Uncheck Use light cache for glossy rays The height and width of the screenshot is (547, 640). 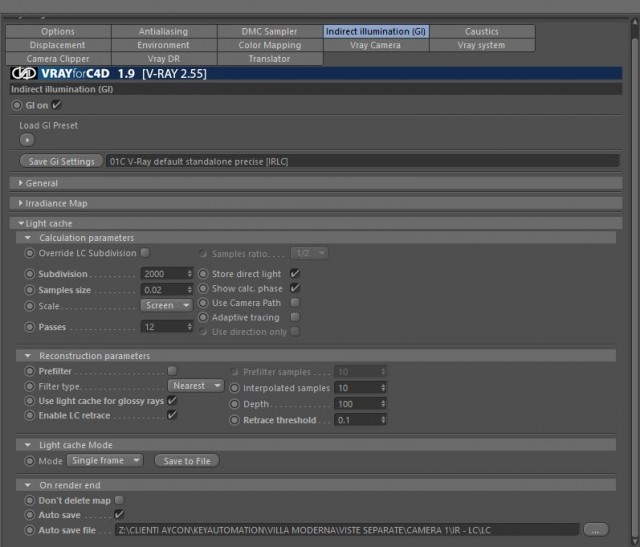[x=172, y=400]
